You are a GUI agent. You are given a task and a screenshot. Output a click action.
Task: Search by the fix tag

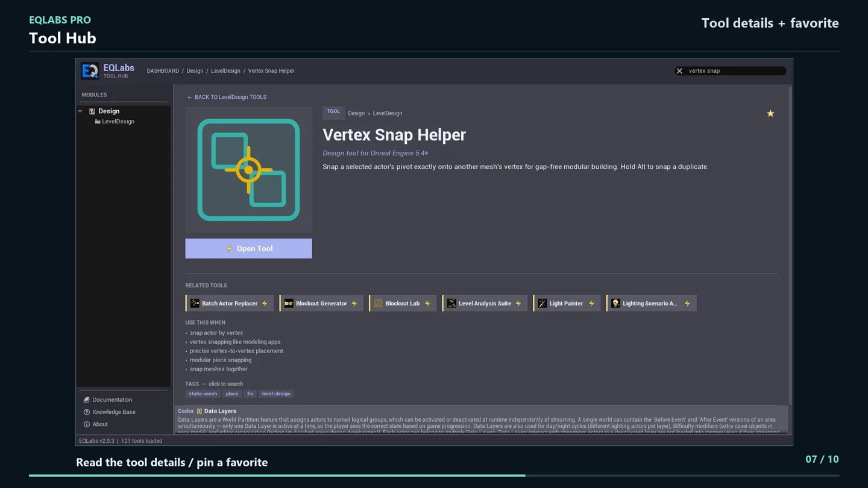point(250,394)
